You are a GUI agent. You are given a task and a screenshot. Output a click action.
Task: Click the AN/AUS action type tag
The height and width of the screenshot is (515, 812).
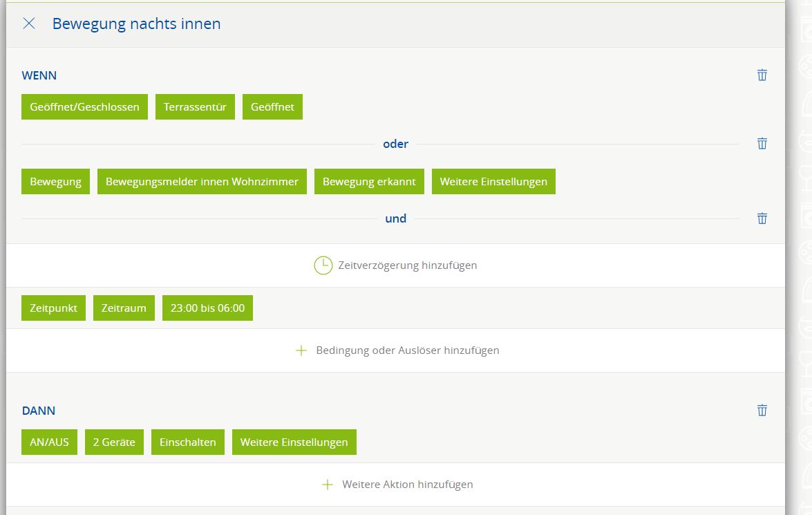[49, 442]
